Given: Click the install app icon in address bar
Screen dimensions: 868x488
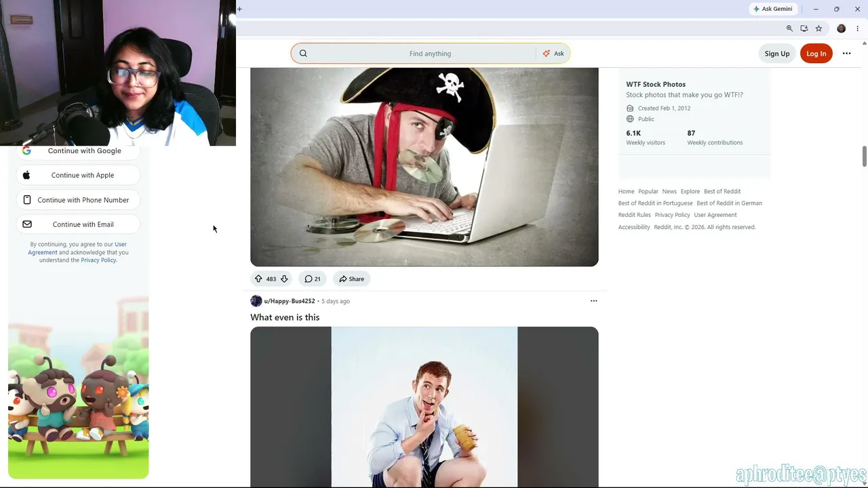Looking at the screenshot, I should [804, 28].
